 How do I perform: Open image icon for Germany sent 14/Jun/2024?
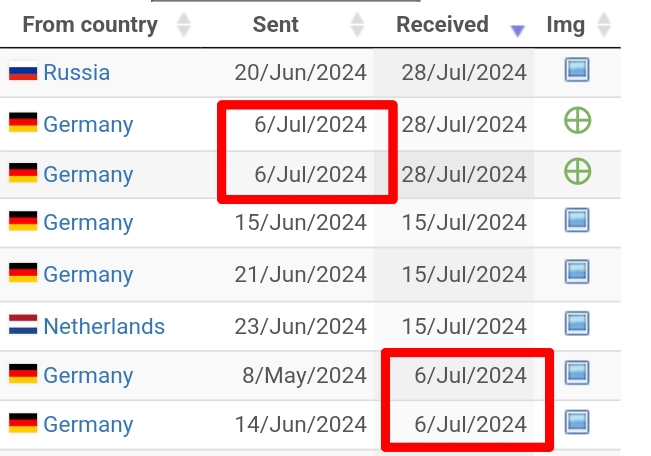577,422
